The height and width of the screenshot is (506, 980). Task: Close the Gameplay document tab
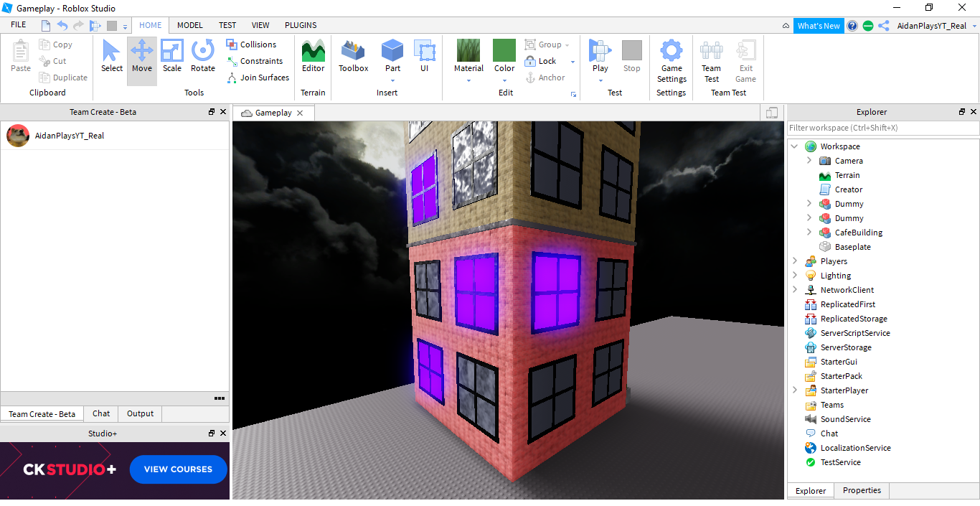click(x=300, y=113)
